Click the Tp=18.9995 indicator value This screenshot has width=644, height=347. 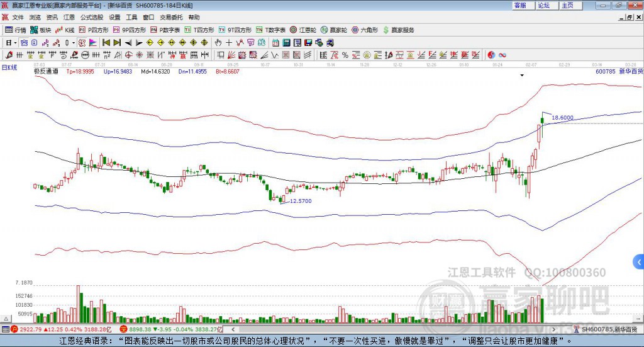tap(80, 72)
